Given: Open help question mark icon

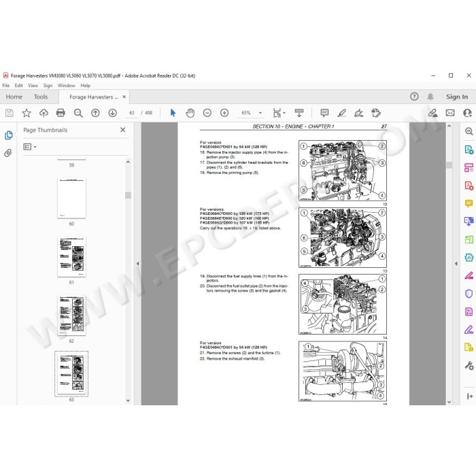Looking at the screenshot, I should 414,97.
